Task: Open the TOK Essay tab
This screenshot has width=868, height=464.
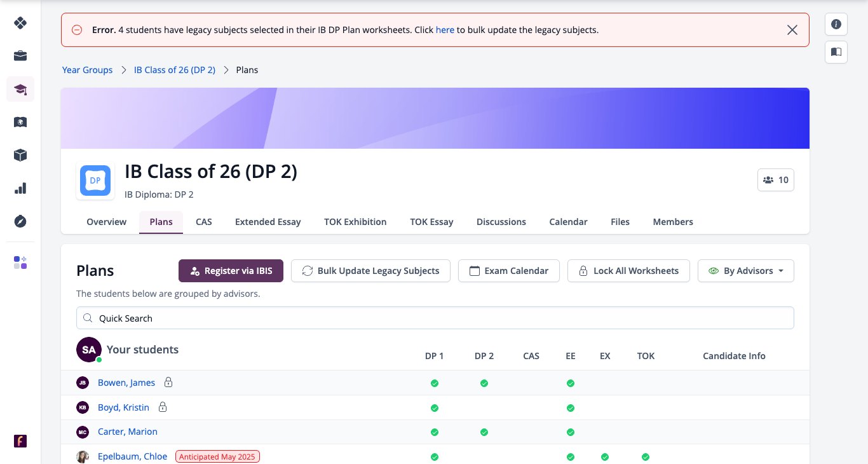Action: pos(432,222)
